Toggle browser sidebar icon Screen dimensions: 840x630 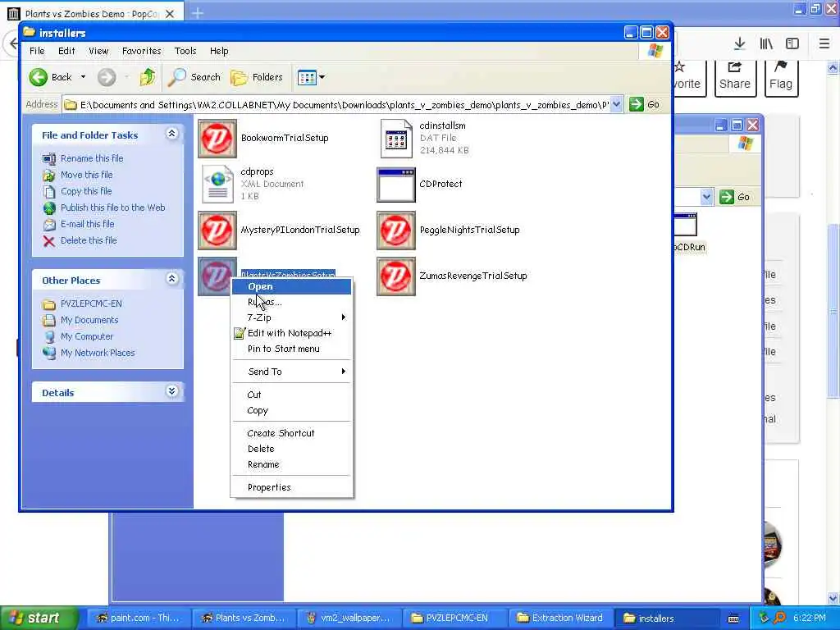(x=792, y=43)
